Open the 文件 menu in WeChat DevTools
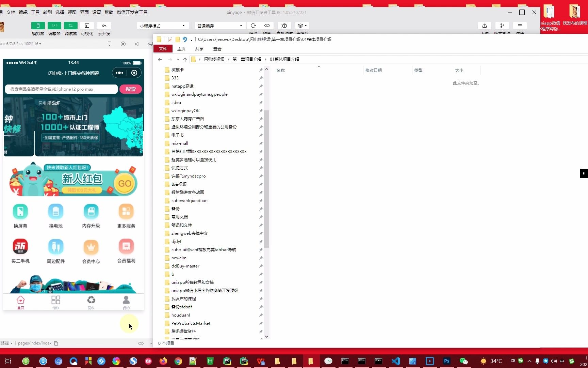Screen dimensions: 588x368 pos(11,12)
